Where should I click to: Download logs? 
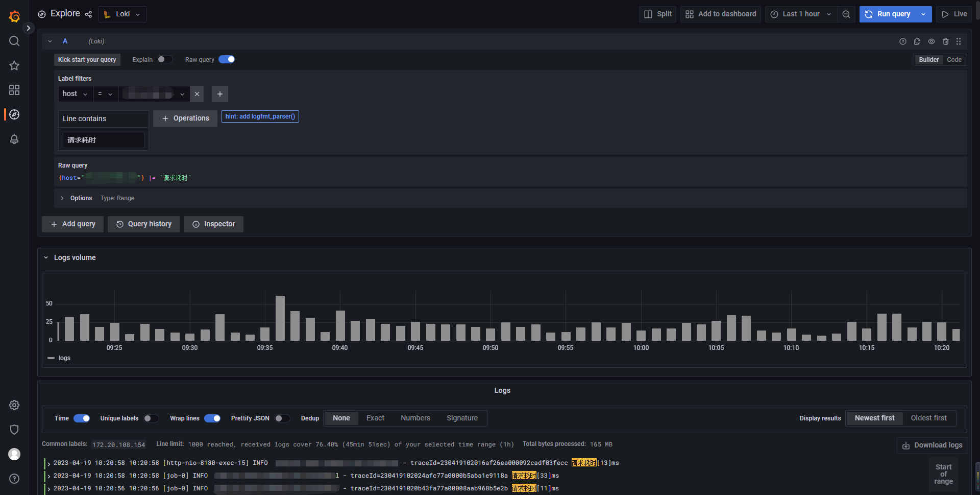click(x=932, y=445)
